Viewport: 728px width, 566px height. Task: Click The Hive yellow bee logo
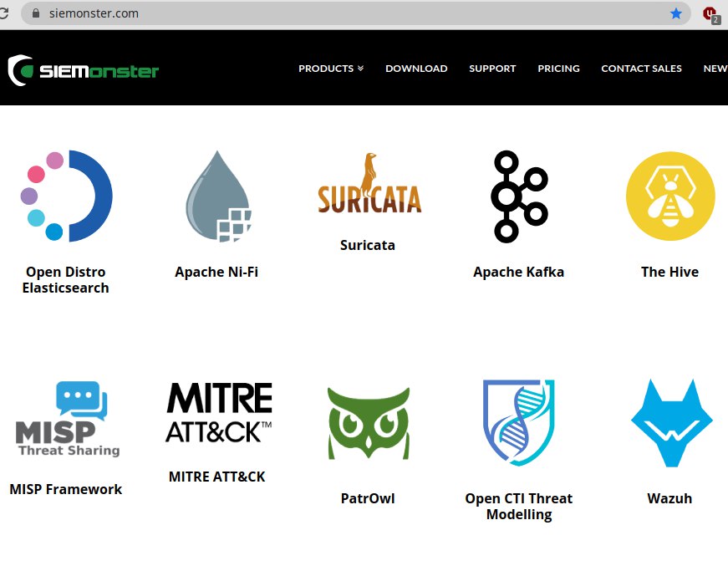(670, 196)
